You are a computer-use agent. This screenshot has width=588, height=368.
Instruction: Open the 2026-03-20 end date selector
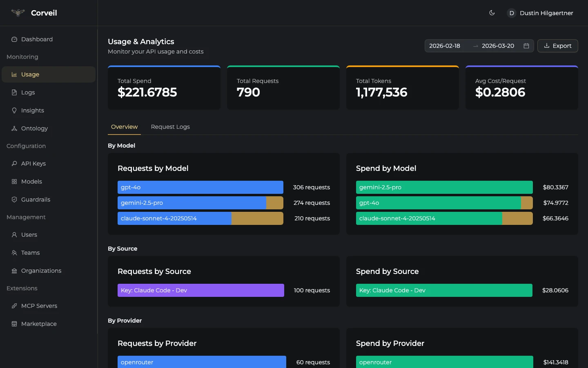(x=497, y=46)
